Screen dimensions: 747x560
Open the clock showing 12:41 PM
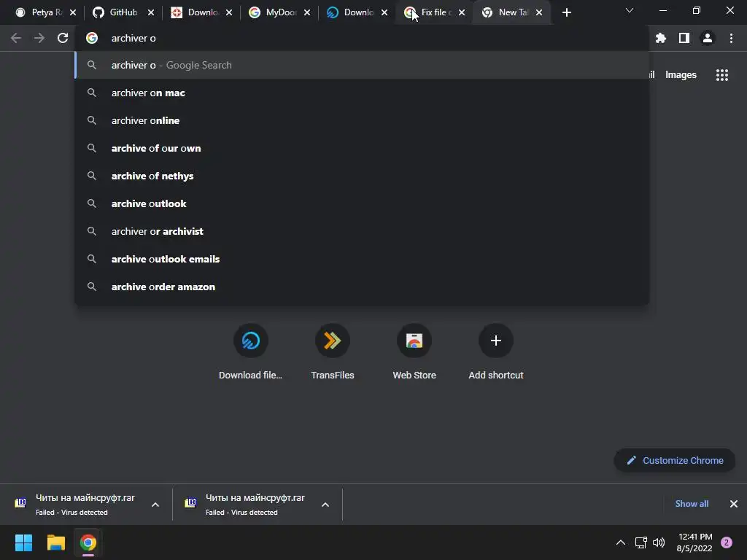(x=694, y=542)
